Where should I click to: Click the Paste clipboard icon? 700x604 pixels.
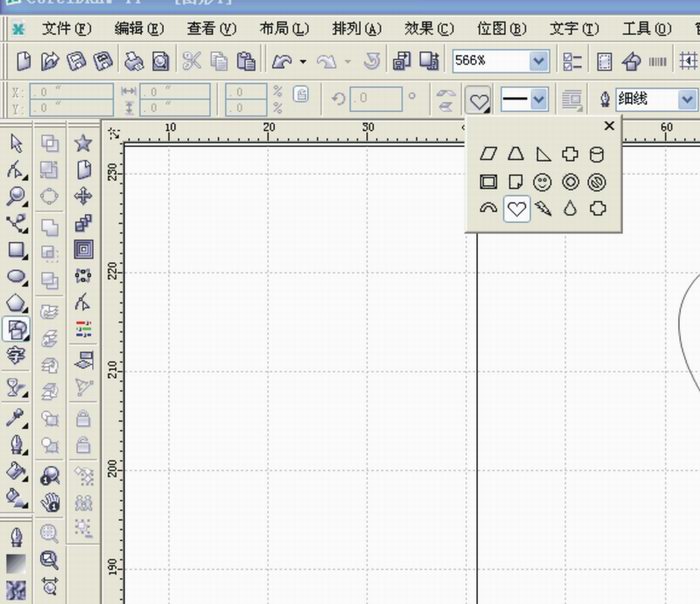coord(246,61)
